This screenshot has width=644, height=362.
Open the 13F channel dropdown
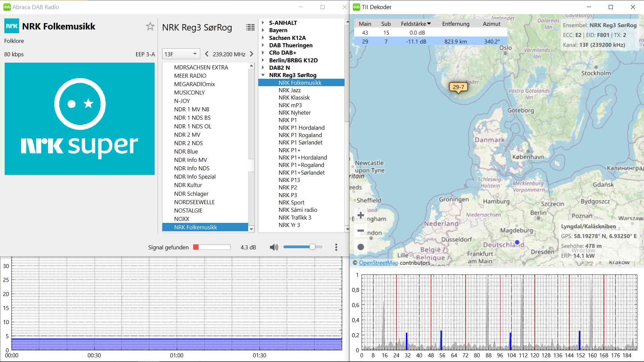[x=181, y=54]
